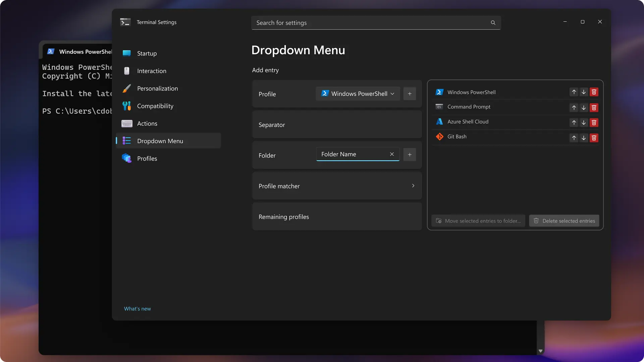Click the What's new link
This screenshot has width=644, height=362.
pyautogui.click(x=137, y=308)
